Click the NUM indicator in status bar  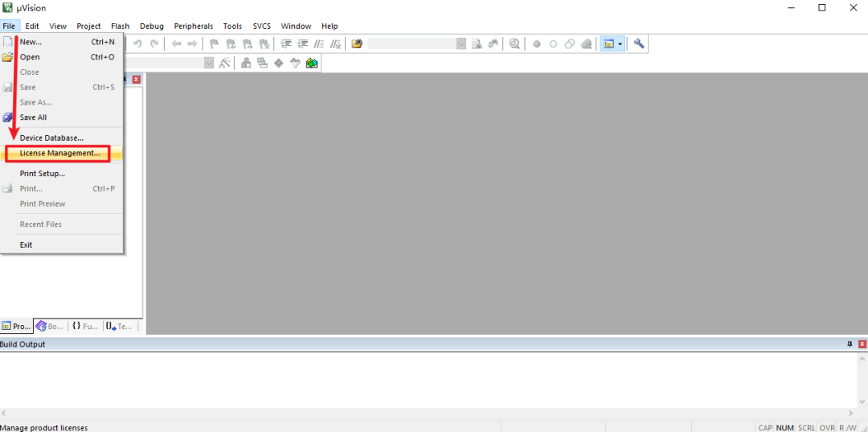coord(785,427)
